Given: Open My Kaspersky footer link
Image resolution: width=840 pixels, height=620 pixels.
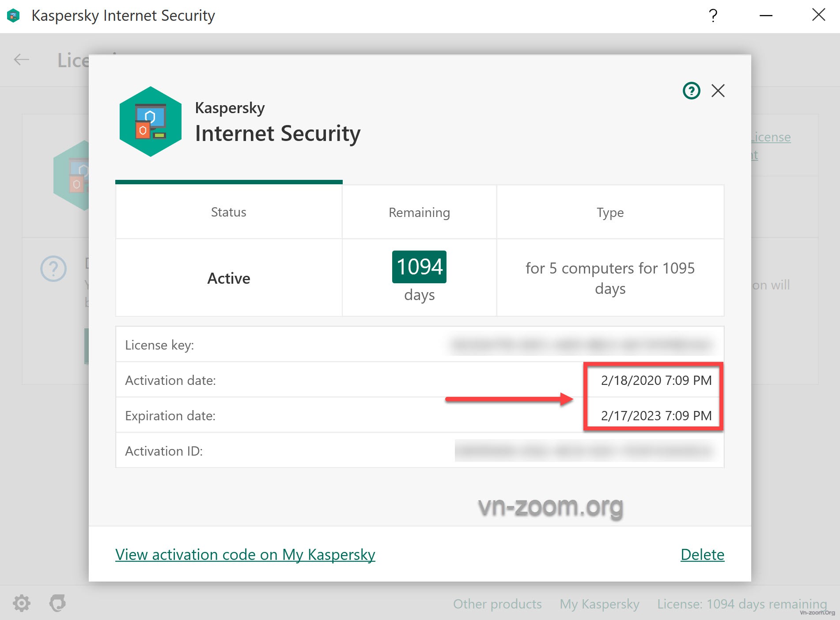Looking at the screenshot, I should coord(599,604).
